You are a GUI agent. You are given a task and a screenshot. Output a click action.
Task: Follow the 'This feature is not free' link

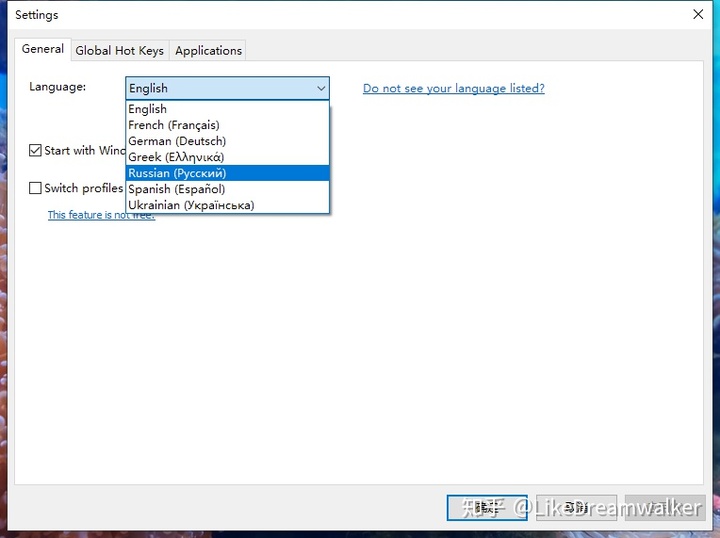[x=101, y=215]
